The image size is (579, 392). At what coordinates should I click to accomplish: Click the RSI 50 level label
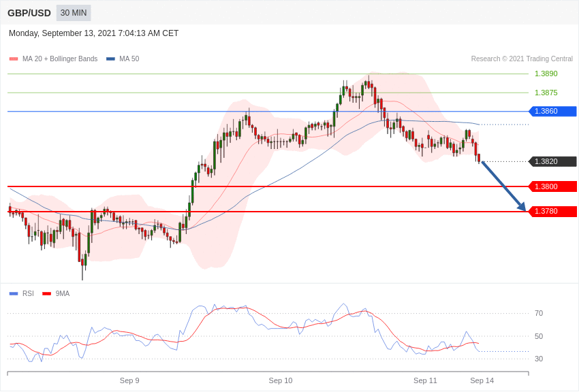539,336
